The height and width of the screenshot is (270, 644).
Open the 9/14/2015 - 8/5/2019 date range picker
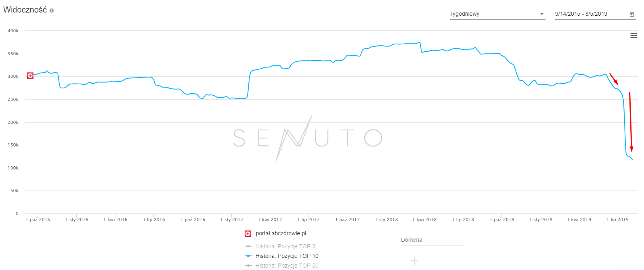pos(589,14)
